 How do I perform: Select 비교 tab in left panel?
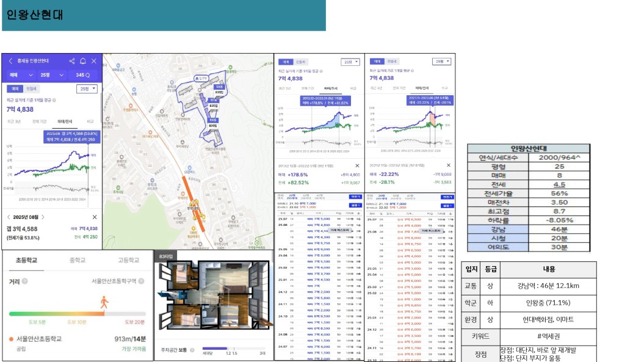[90, 121]
